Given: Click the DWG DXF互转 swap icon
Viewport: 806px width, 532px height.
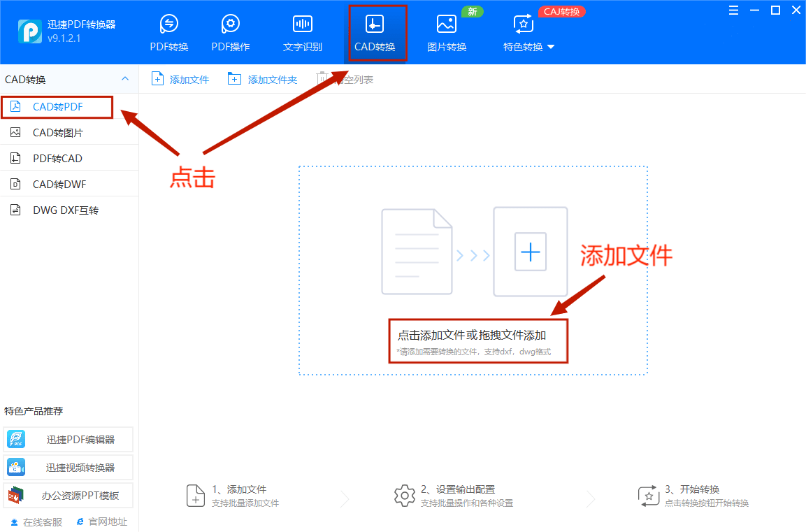Looking at the screenshot, I should 15,210.
